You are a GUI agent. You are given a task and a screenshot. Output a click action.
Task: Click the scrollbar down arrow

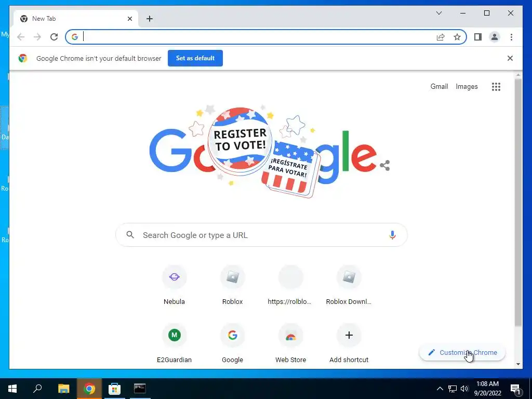[518, 364]
